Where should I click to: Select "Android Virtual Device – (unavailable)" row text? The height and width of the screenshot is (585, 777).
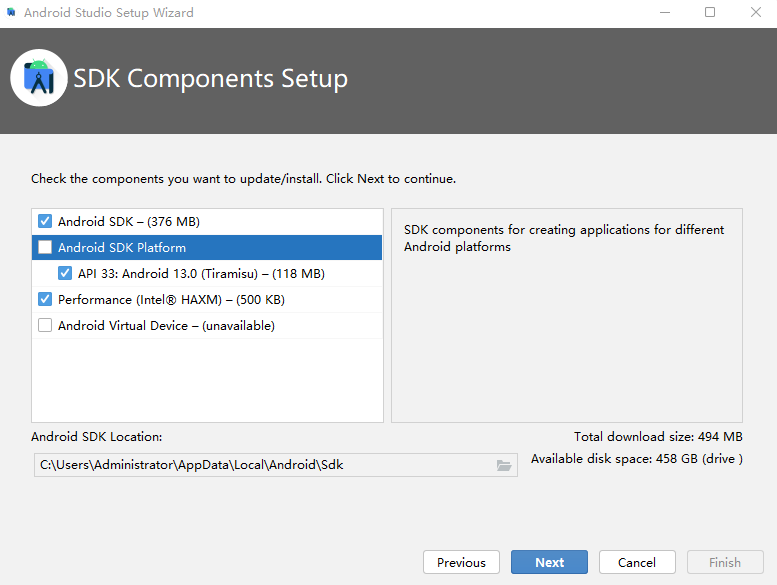pos(166,325)
